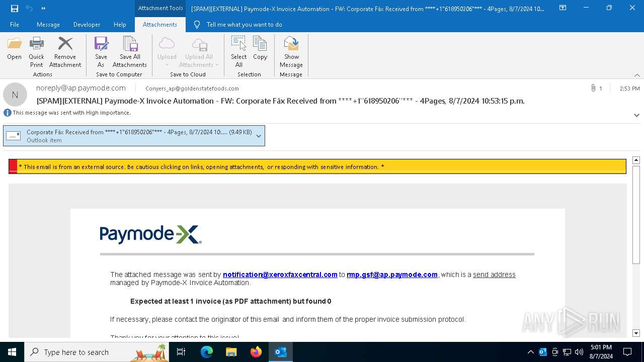The image size is (644, 362).
Task: Open the attachment with Open icon
Action: point(14,49)
